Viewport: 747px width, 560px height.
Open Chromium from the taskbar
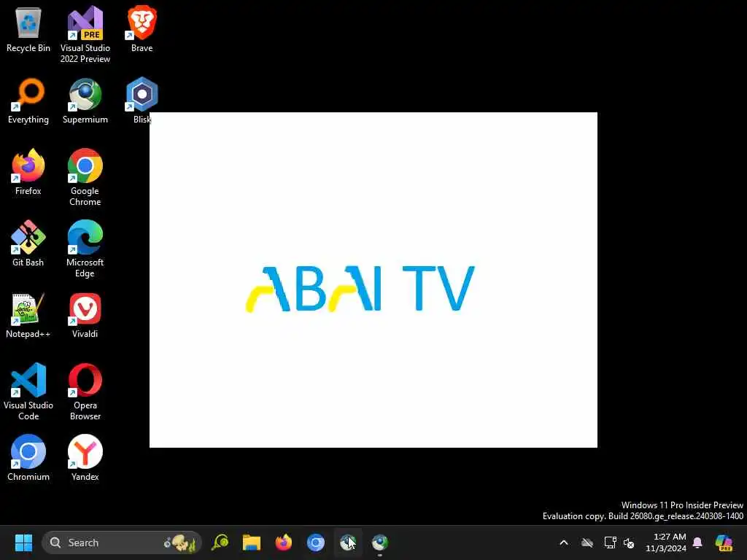tap(315, 542)
